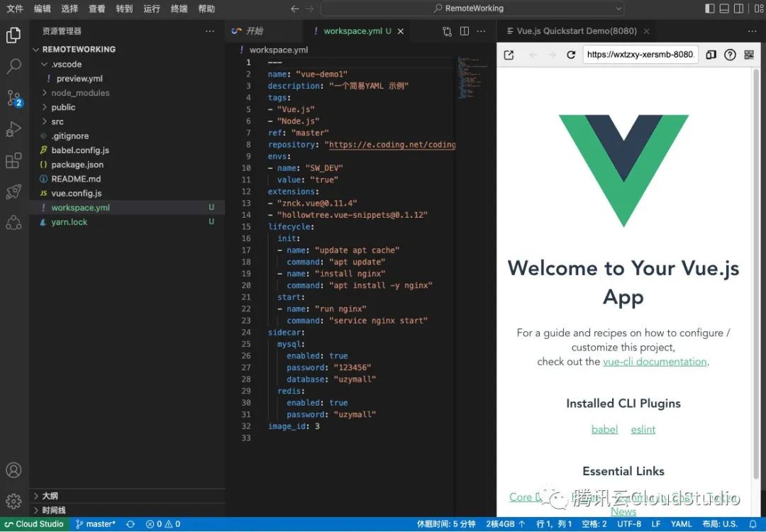Open Source Control view with 2 badge
Image resolution: width=766 pixels, height=532 pixels.
point(13,98)
